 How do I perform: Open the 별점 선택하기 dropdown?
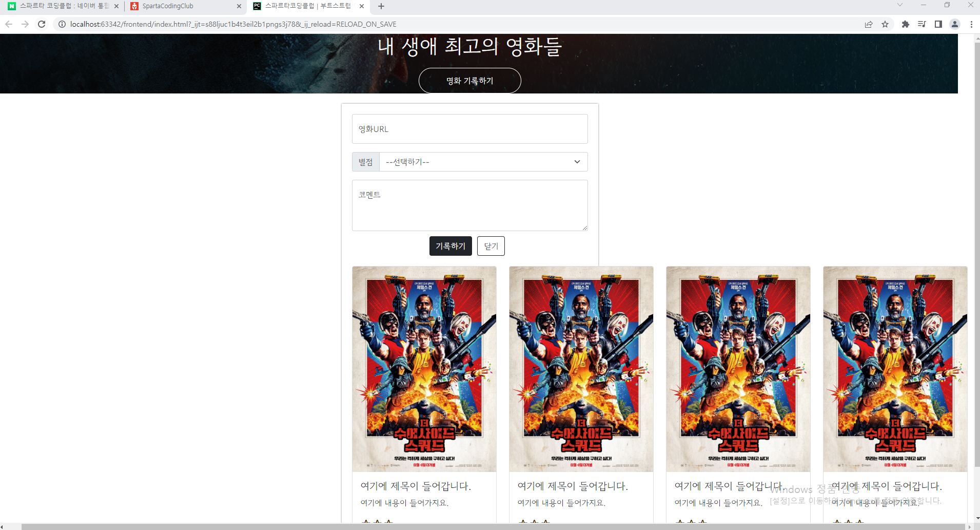(483, 162)
